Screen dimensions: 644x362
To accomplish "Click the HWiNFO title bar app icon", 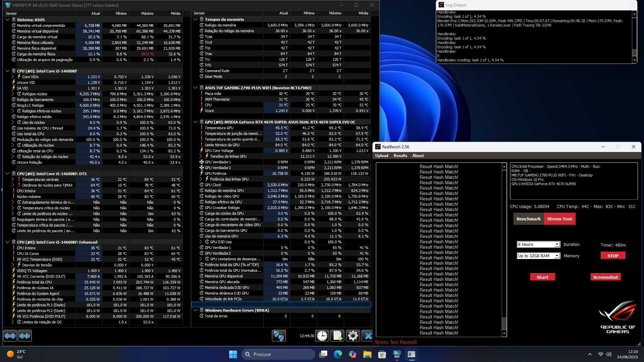I will click(8, 5).
